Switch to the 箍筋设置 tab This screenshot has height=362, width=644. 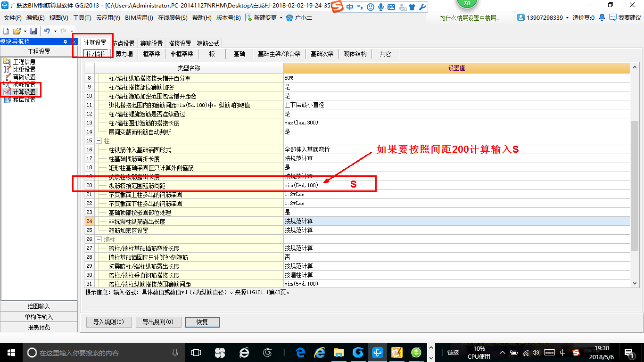click(151, 43)
